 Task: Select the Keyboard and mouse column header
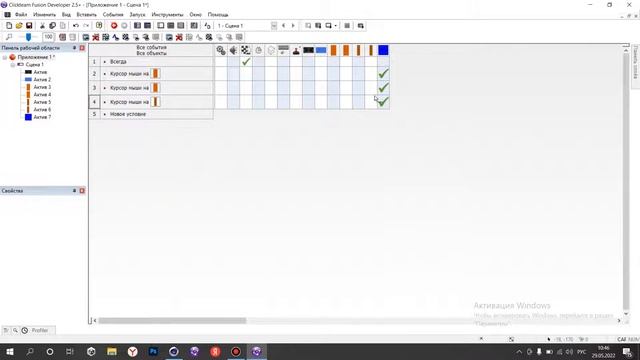click(x=283, y=50)
